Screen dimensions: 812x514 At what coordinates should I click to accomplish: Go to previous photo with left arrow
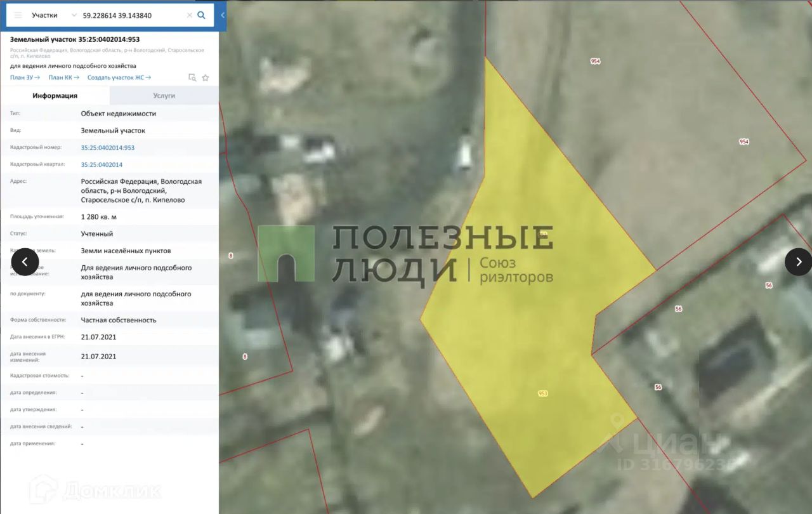coord(25,261)
